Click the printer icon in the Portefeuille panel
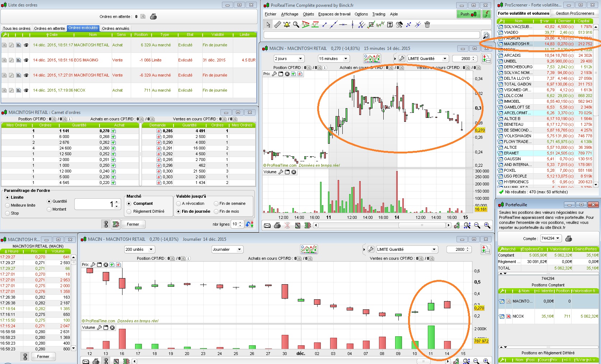The image size is (601, 364). click(569, 238)
